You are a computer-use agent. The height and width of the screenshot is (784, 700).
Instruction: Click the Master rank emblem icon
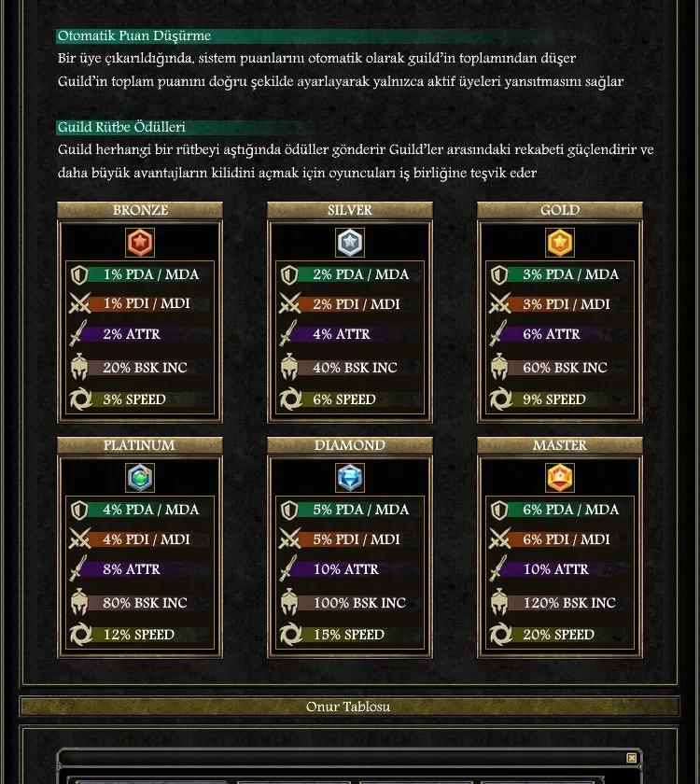(559, 477)
